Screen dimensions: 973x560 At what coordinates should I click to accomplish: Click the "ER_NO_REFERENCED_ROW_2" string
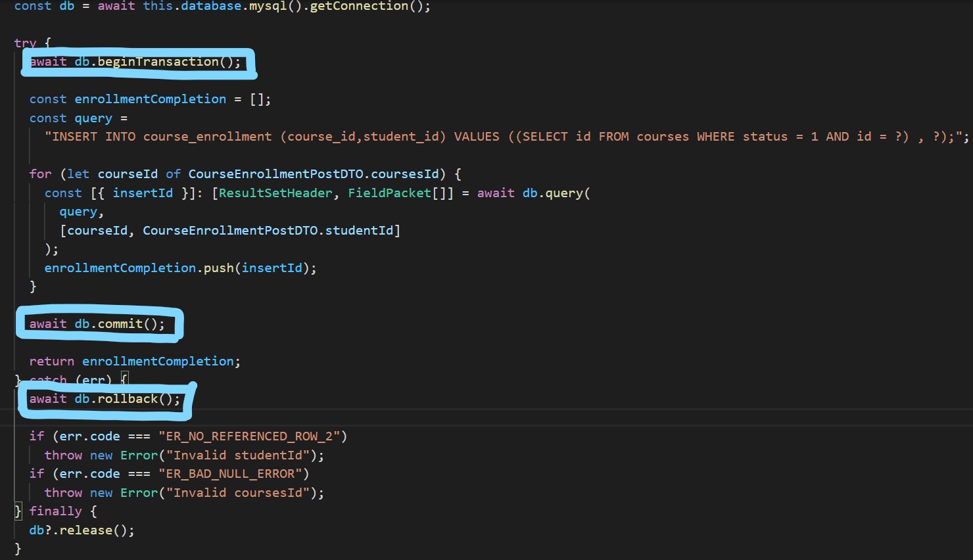point(249,436)
